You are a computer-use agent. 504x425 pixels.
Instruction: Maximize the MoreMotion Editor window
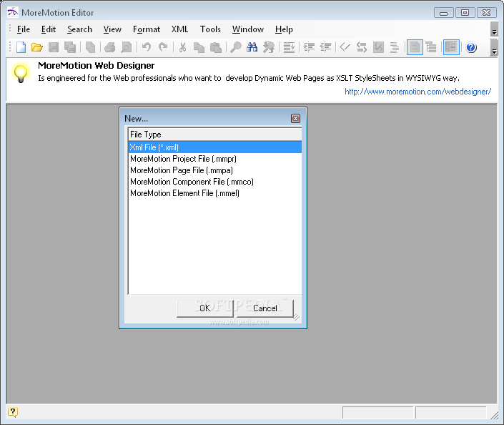coord(465,13)
